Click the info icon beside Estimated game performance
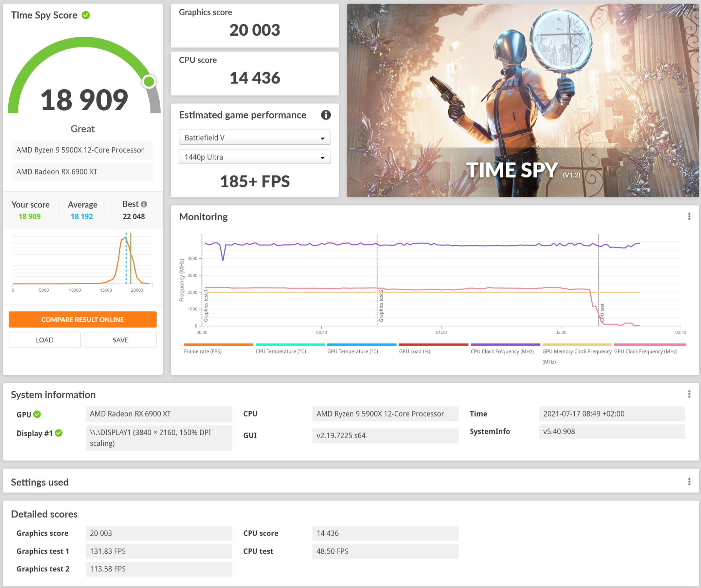Viewport: 701px width, 588px height. coord(326,115)
